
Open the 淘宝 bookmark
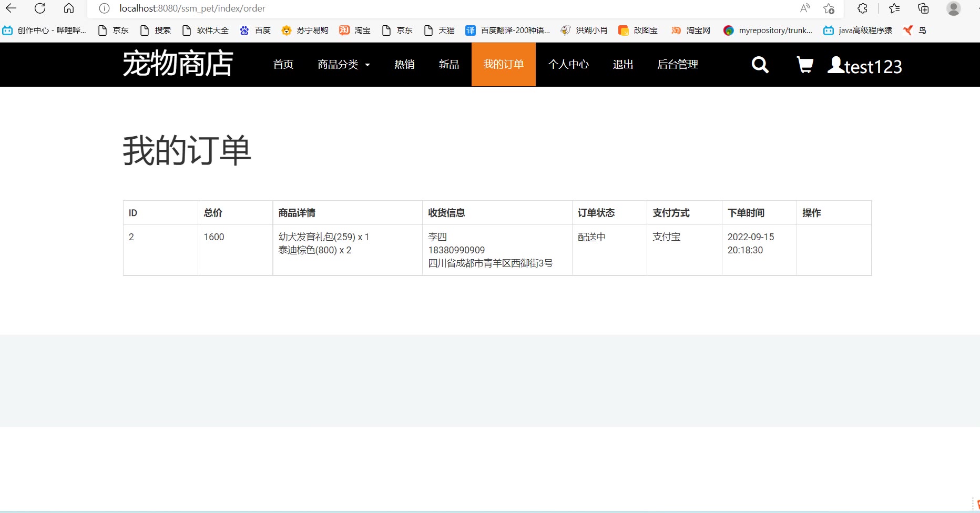click(355, 30)
